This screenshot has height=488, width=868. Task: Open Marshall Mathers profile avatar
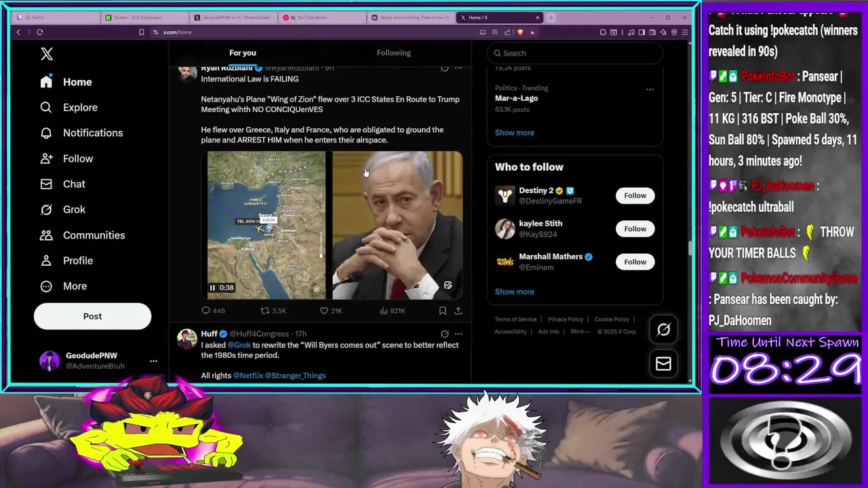click(x=505, y=262)
